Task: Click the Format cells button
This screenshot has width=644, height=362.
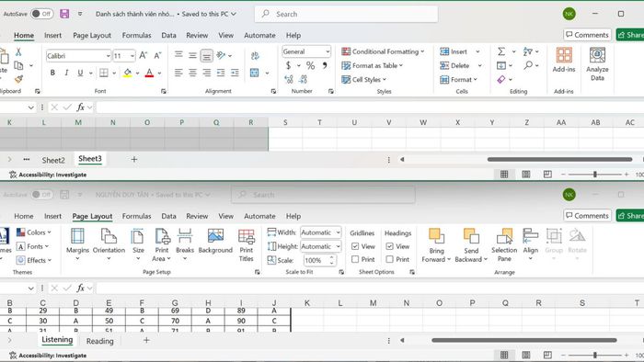Action: 459,80
